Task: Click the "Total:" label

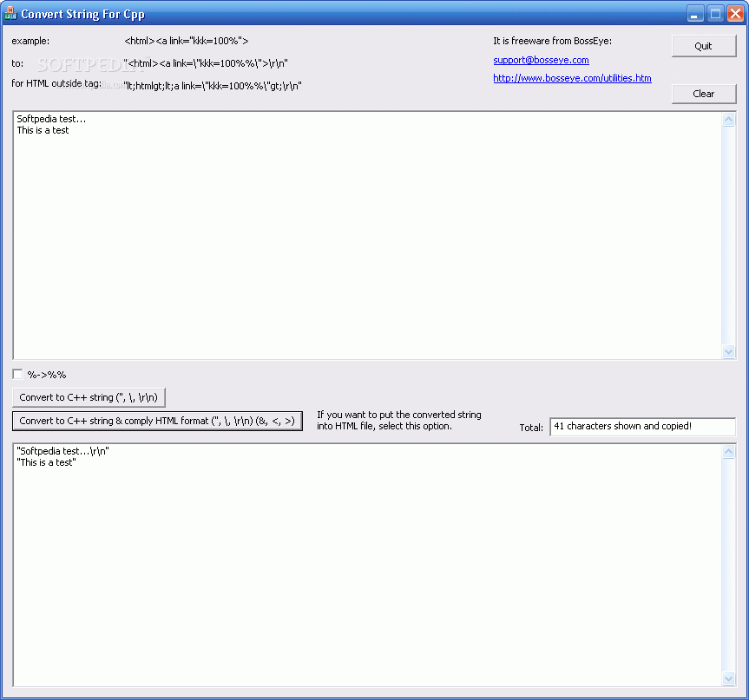Action: coord(531,428)
